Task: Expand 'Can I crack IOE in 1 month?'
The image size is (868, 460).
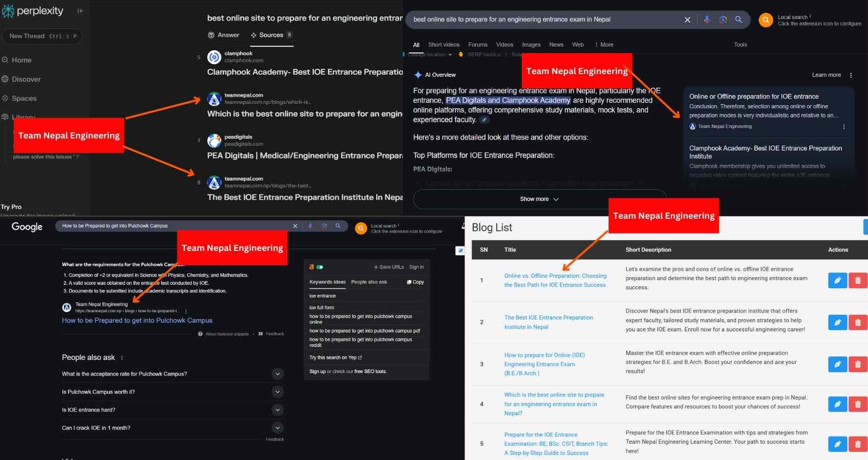Action: (277, 428)
